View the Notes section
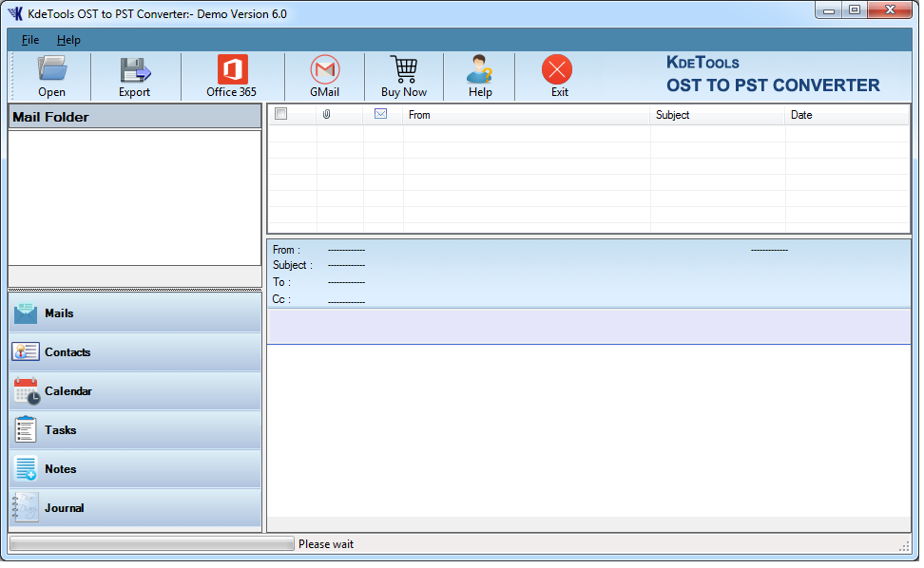Image resolution: width=924 pixels, height=568 pixels. pyautogui.click(x=136, y=470)
